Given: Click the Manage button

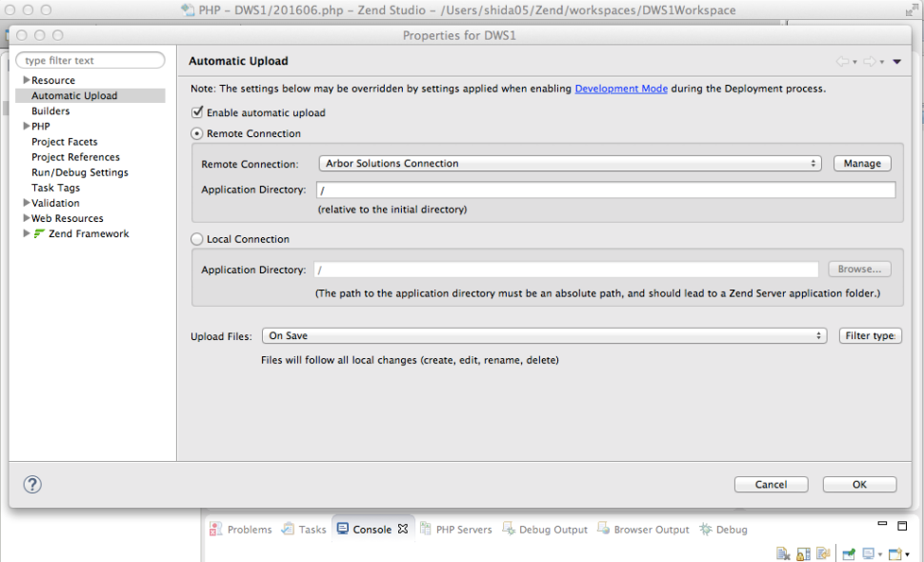Looking at the screenshot, I should 862,163.
